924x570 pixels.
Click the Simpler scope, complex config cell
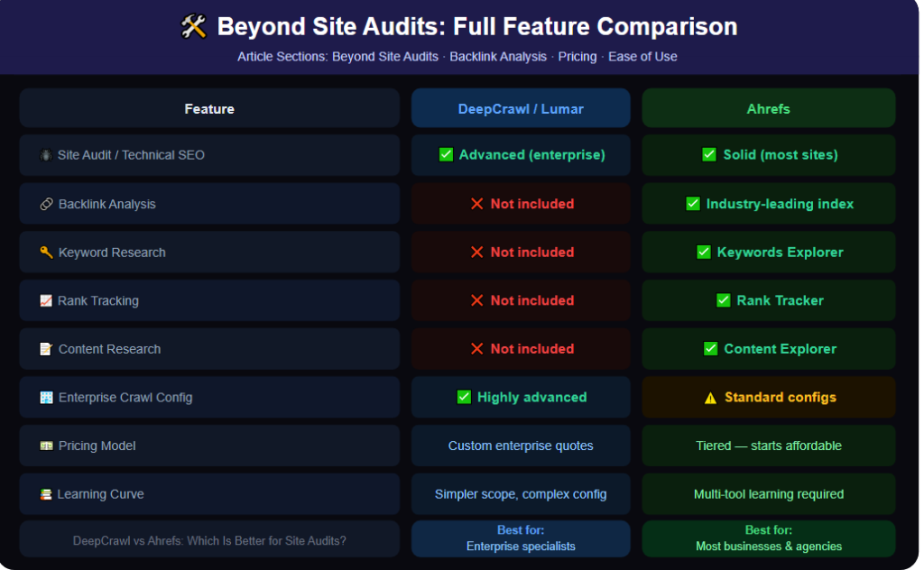521,494
